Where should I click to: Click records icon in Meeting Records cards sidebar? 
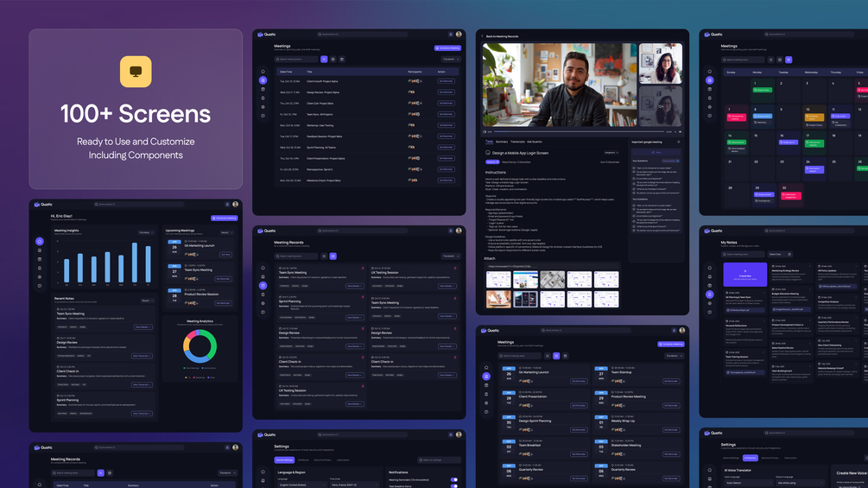pyautogui.click(x=263, y=286)
